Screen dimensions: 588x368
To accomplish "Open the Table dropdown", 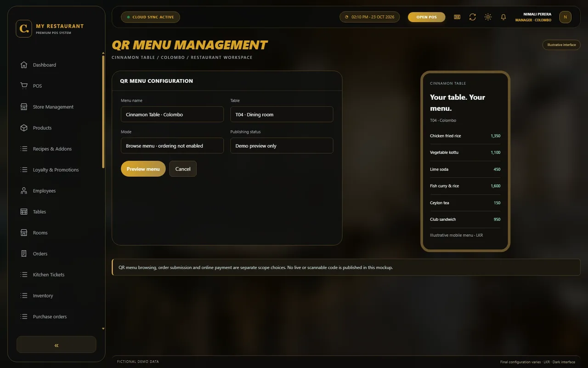I will coord(282,115).
